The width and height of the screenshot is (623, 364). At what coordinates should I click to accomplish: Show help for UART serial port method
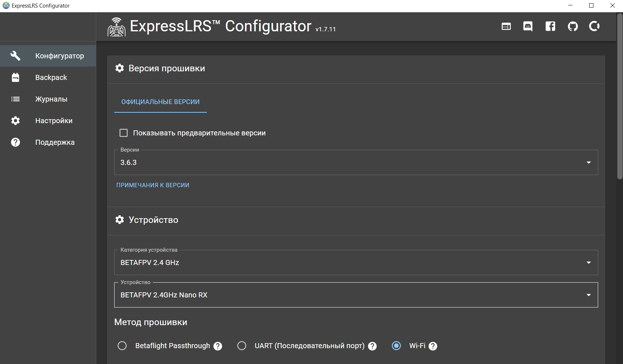pyautogui.click(x=372, y=346)
